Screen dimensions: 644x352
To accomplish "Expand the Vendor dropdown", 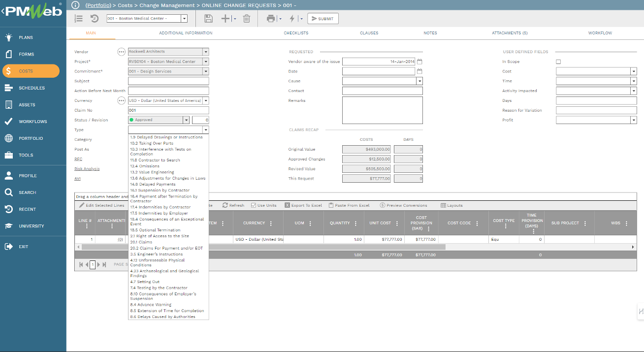I will coord(205,52).
